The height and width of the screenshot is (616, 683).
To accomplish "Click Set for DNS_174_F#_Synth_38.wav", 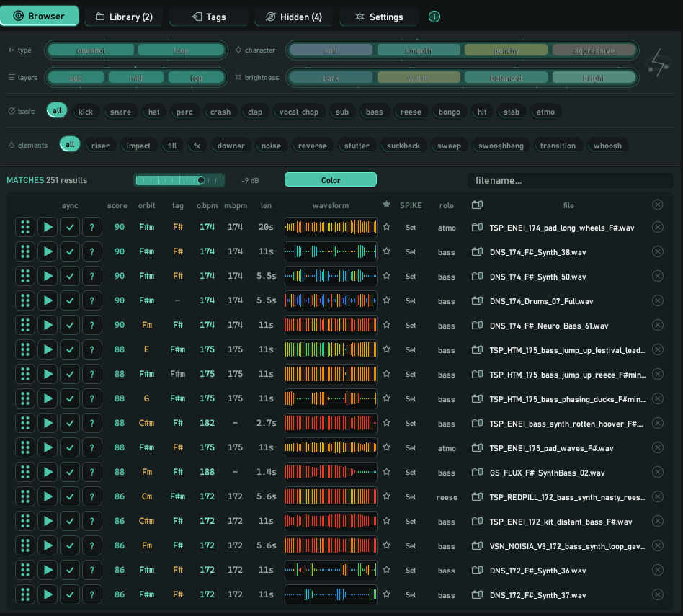I will coord(411,251).
